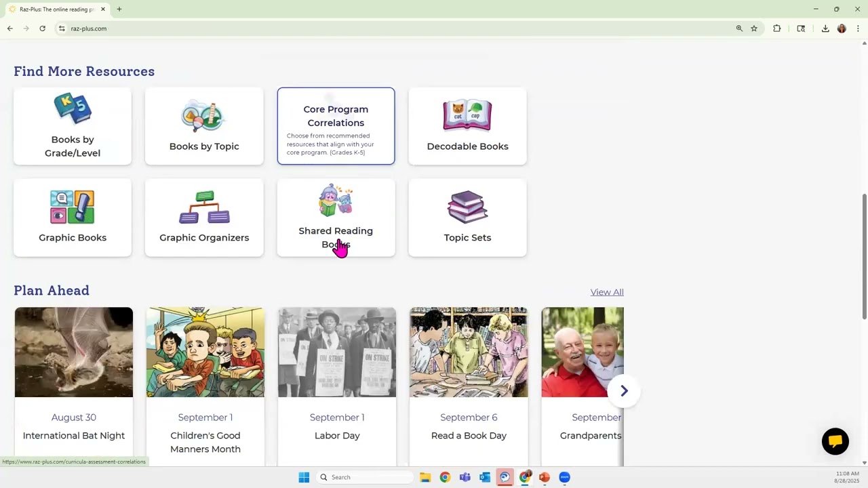The height and width of the screenshot is (488, 868).
Task: Go back with the browser back arrow
Action: pyautogui.click(x=9, y=28)
